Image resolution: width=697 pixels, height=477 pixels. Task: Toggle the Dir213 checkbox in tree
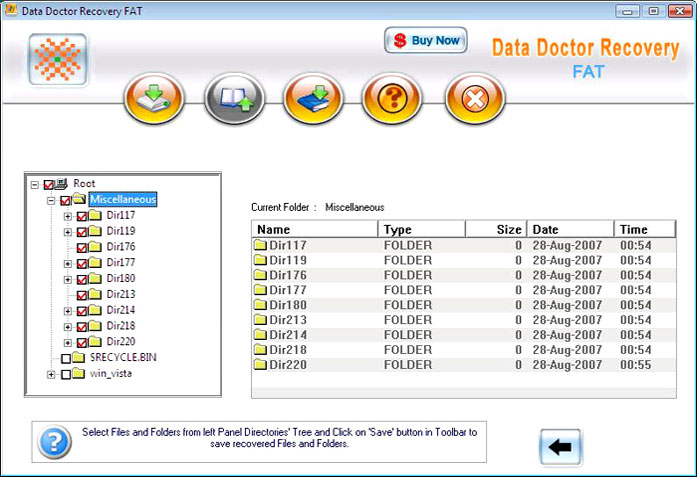click(x=82, y=296)
